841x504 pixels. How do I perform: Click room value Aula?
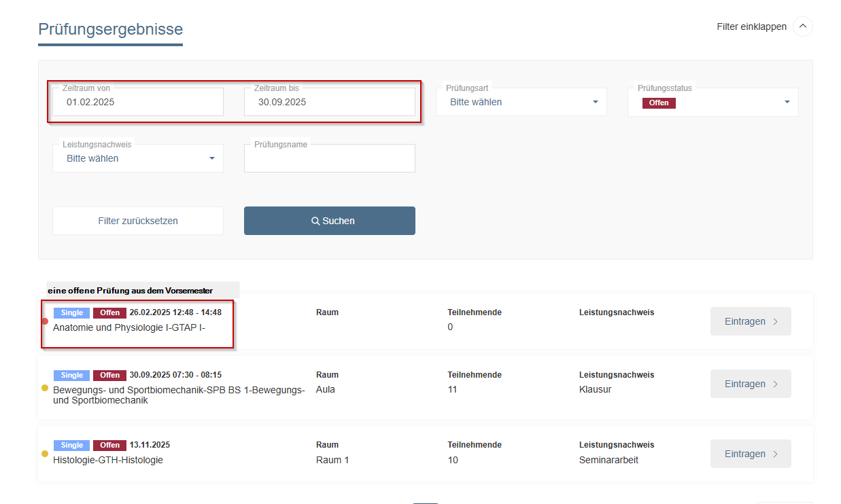coord(326,389)
